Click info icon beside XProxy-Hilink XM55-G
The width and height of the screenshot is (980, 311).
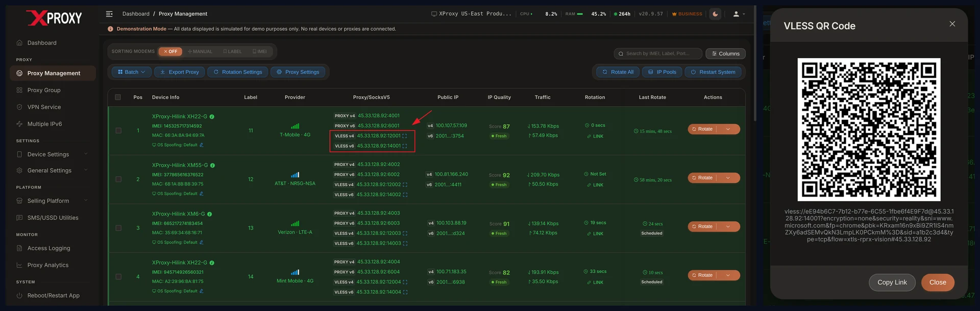point(212,165)
